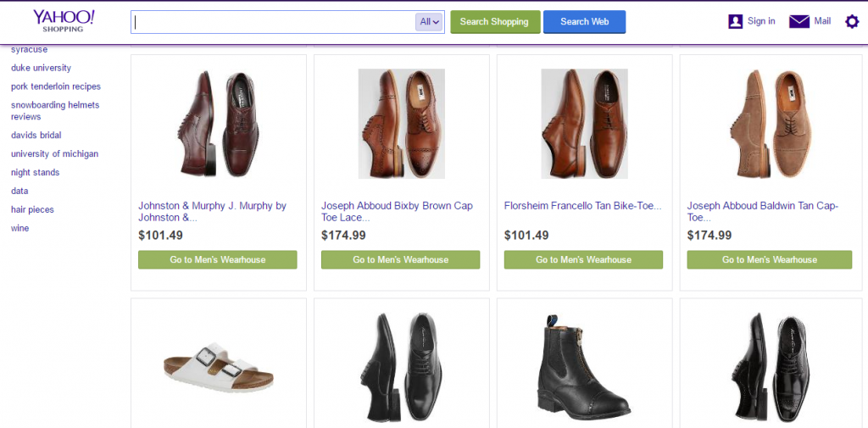Click the black zip-front boot image
This screenshot has height=428, width=868.
(x=584, y=368)
